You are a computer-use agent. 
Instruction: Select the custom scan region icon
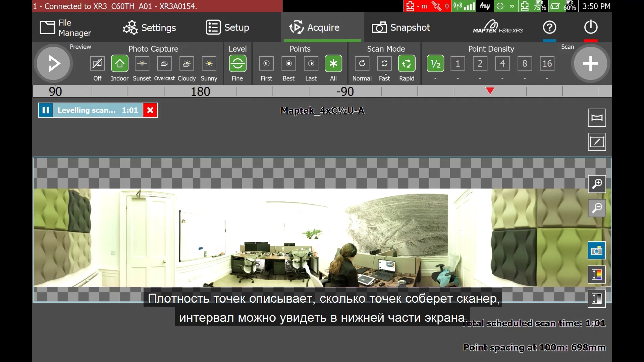(x=597, y=142)
